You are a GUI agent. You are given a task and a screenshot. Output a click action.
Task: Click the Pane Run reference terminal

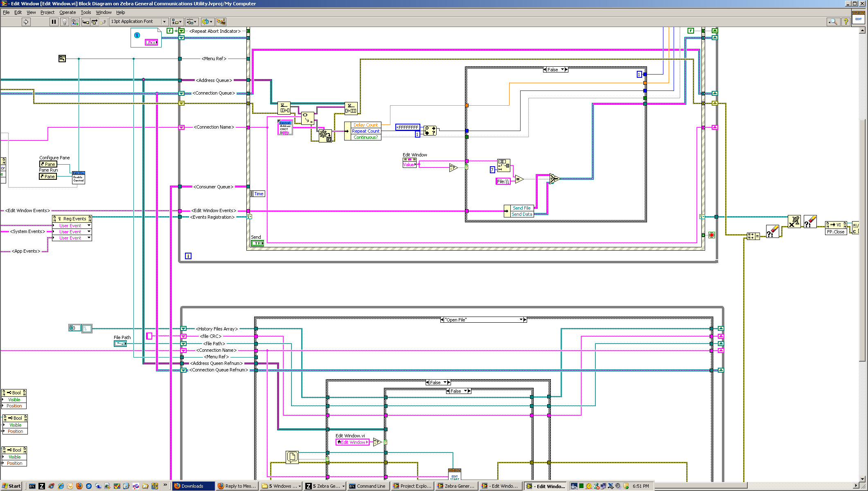pos(47,176)
